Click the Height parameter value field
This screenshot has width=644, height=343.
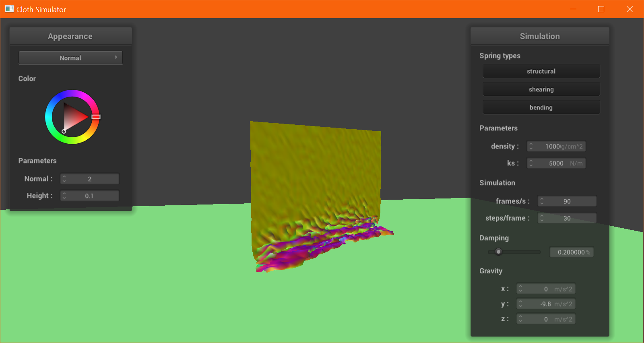(x=90, y=196)
